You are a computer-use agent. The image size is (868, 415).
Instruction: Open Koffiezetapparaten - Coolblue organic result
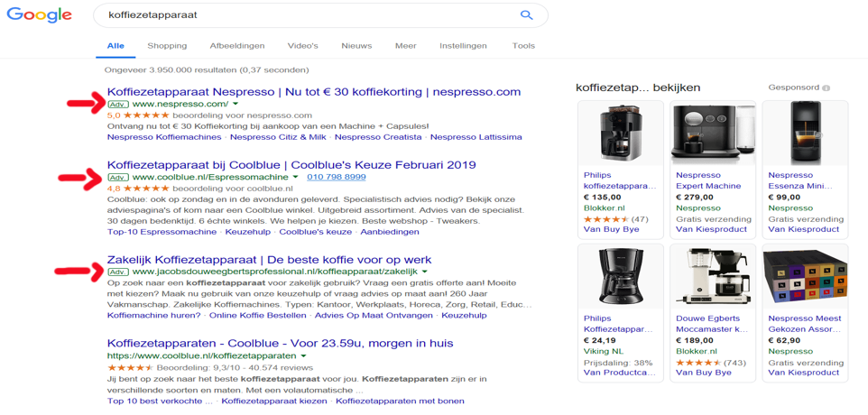[280, 343]
